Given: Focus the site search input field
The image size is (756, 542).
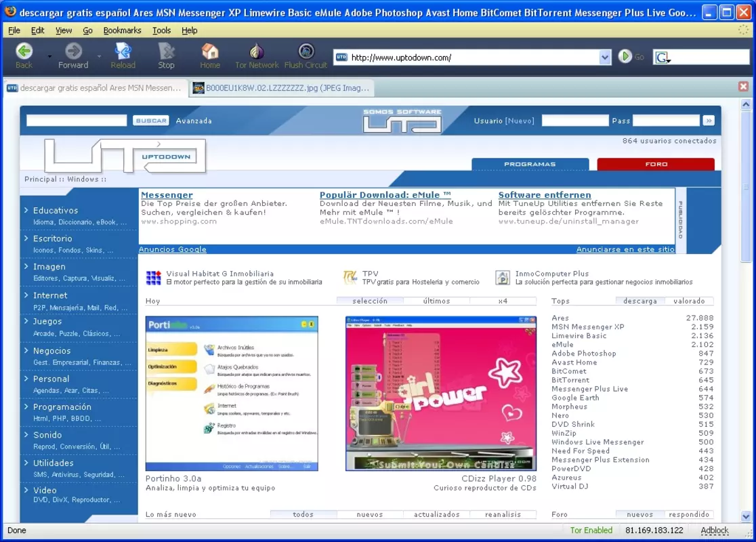Looking at the screenshot, I should tap(77, 121).
